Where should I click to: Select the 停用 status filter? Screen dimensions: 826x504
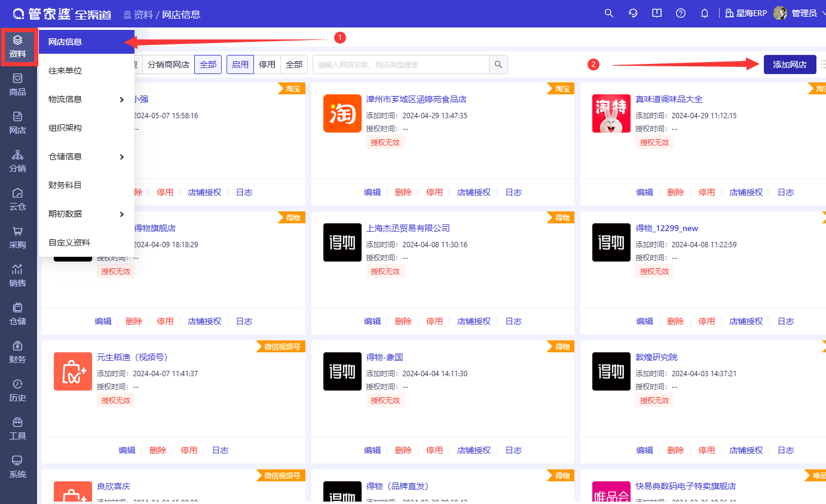click(267, 64)
